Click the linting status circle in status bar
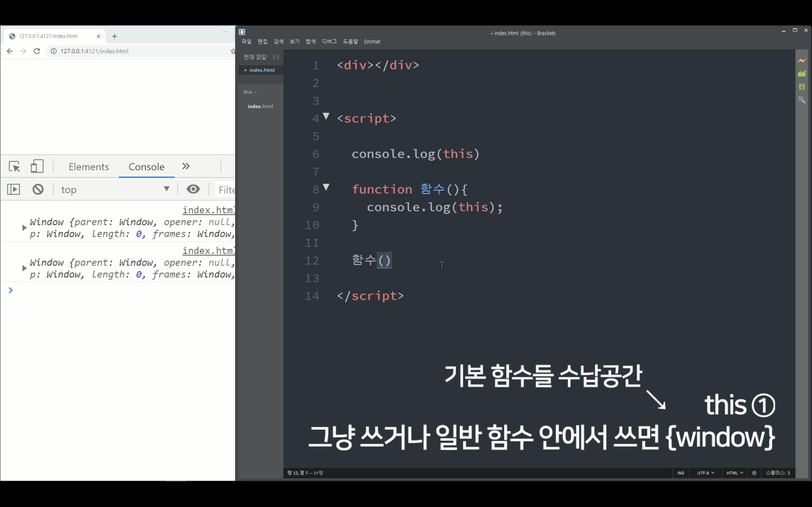 coord(754,473)
